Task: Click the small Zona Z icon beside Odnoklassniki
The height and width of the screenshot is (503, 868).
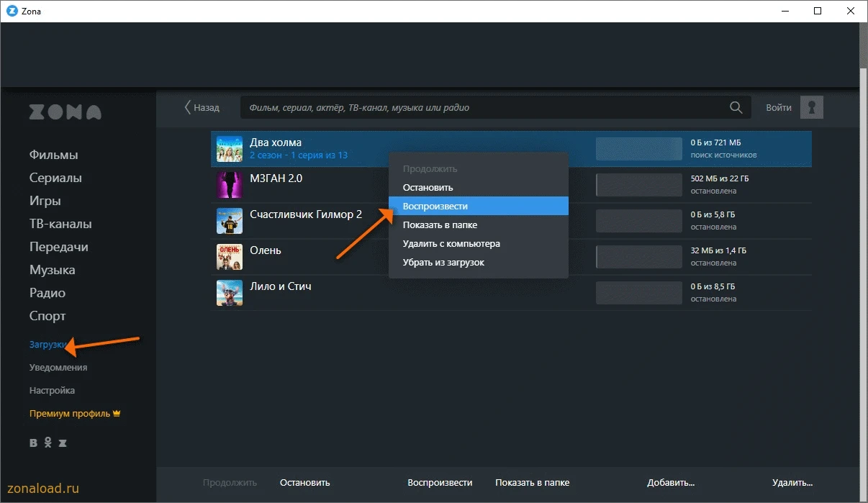Action: (x=63, y=443)
